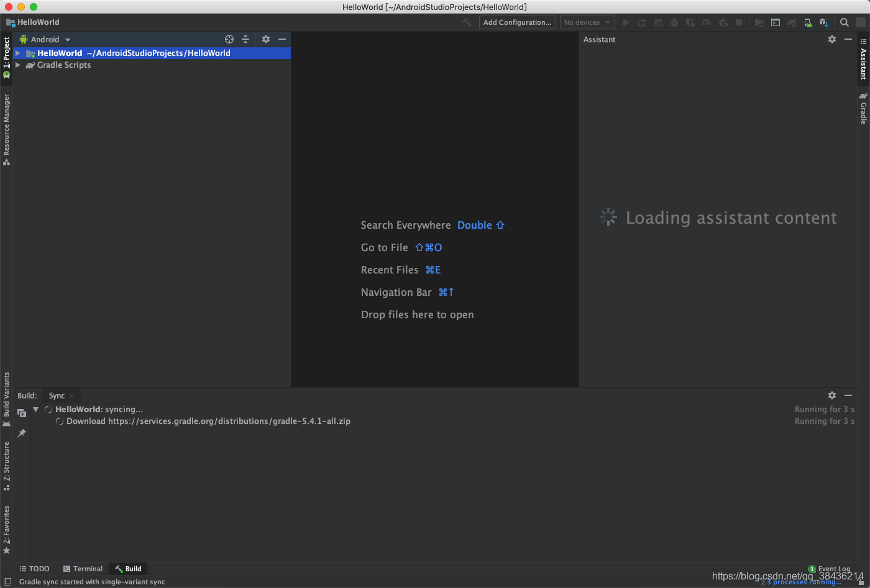Toggle the 1: Project side tab

[x=6, y=58]
